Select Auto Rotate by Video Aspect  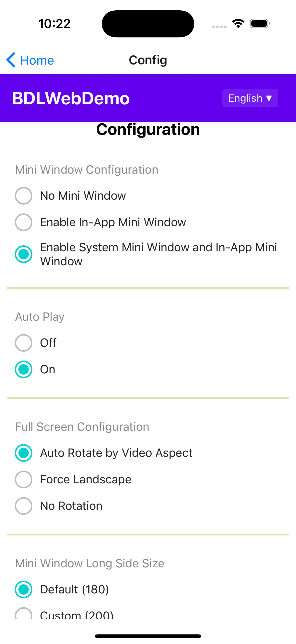24,453
